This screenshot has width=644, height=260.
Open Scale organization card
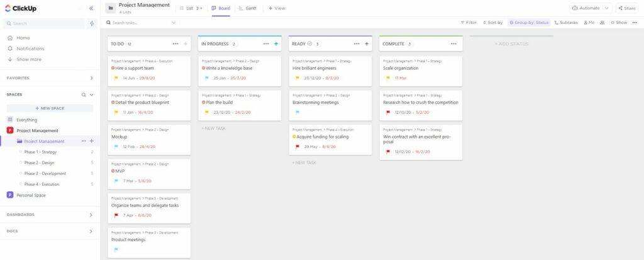click(x=421, y=71)
